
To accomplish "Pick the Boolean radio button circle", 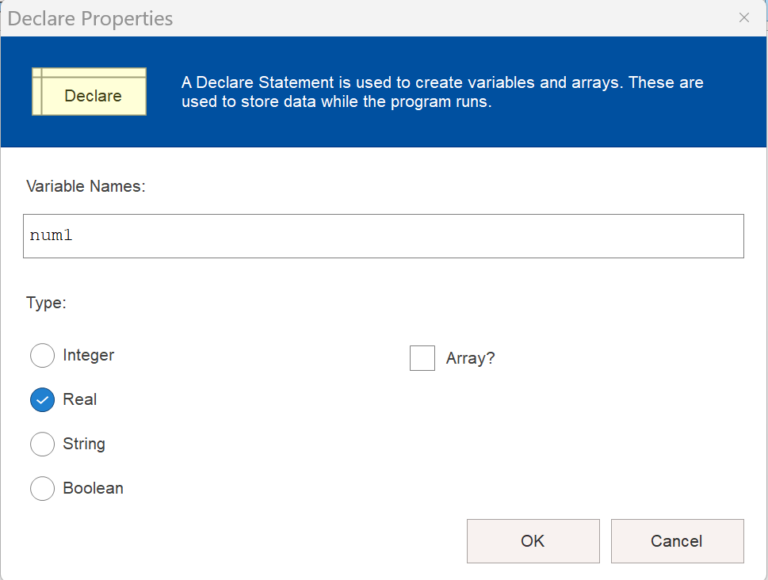I will pyautogui.click(x=43, y=488).
